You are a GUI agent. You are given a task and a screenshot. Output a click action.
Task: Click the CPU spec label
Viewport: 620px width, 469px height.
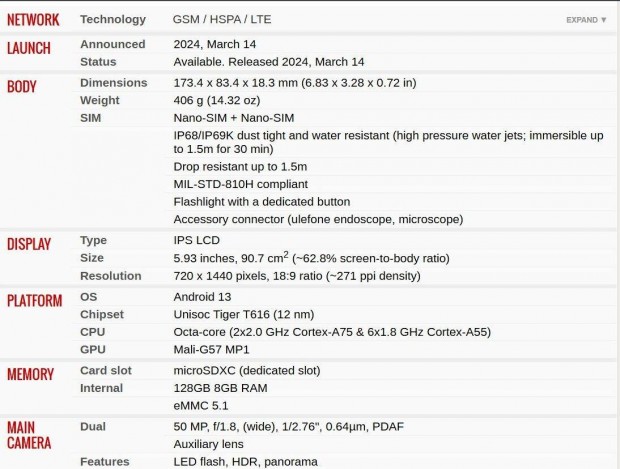coord(92,332)
